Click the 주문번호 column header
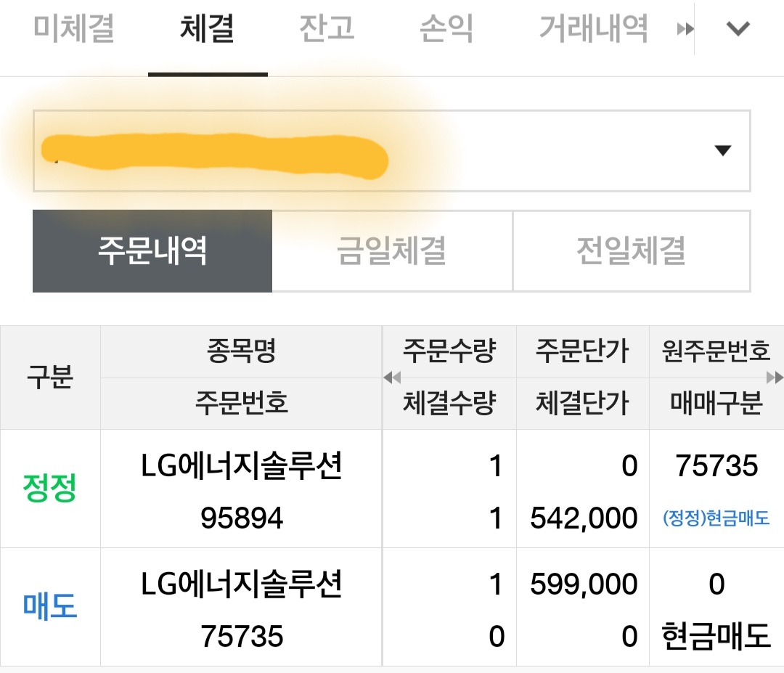784x673 pixels. pyautogui.click(x=242, y=404)
